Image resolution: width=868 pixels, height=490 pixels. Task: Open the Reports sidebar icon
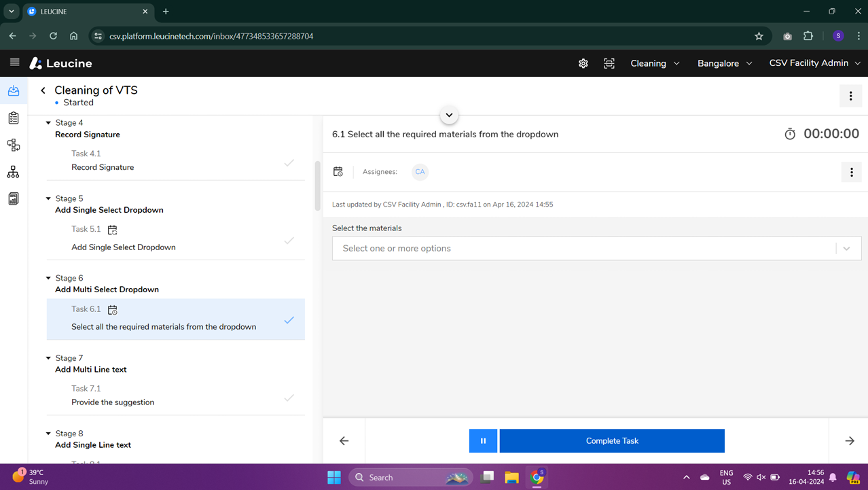tap(13, 197)
